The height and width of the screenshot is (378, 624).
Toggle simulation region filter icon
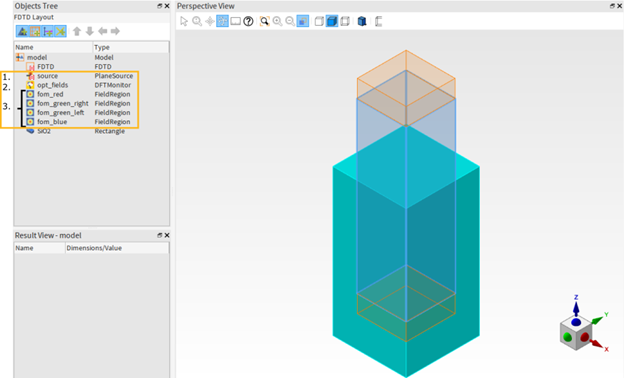point(35,31)
